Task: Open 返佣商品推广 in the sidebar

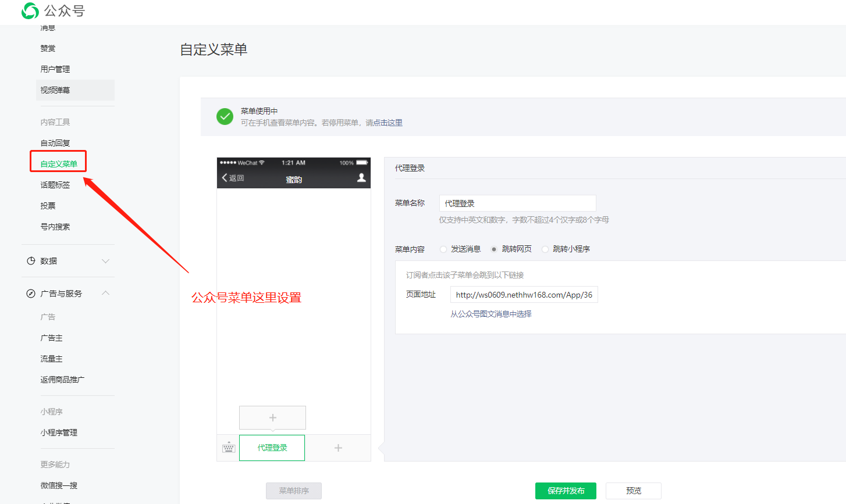Action: click(x=62, y=380)
